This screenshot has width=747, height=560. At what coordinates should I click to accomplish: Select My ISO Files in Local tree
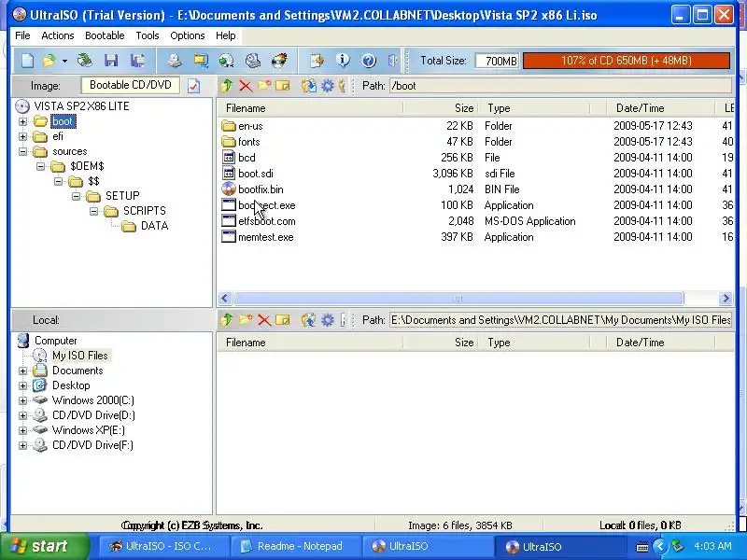click(x=79, y=356)
